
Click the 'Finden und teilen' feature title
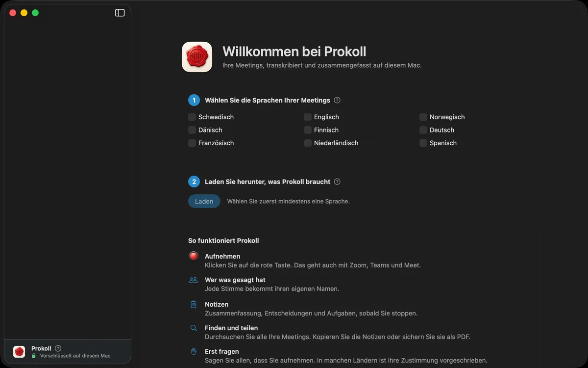point(231,328)
